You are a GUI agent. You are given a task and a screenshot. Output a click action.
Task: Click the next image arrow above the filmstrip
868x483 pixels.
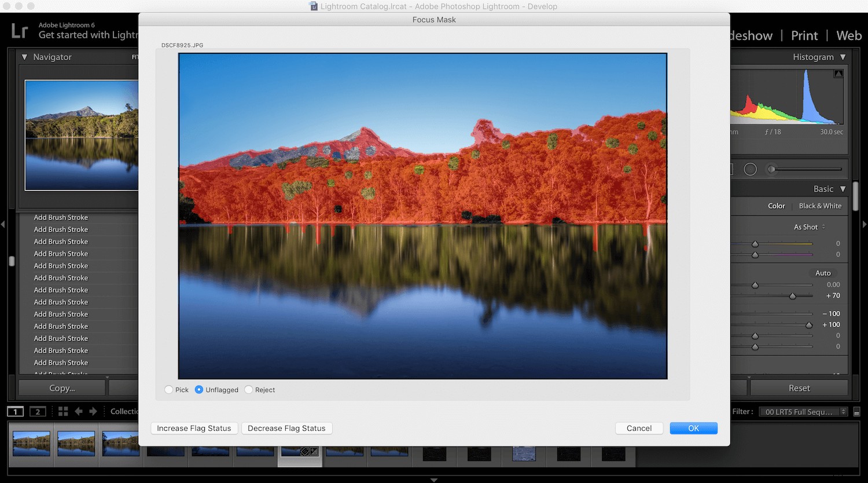(93, 411)
